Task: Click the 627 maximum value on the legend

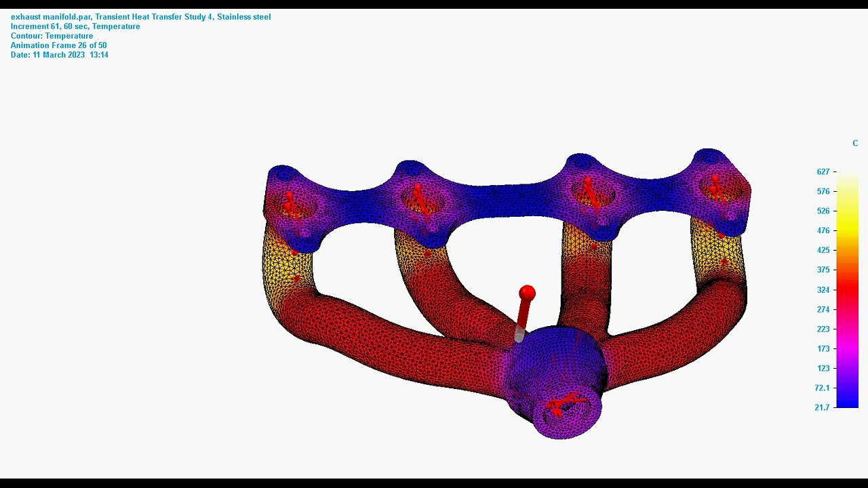Action: [x=823, y=172]
